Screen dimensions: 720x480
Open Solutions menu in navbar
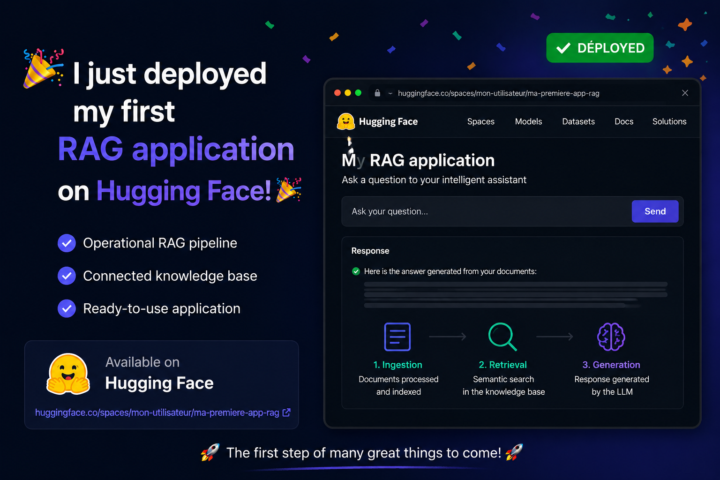click(x=669, y=122)
